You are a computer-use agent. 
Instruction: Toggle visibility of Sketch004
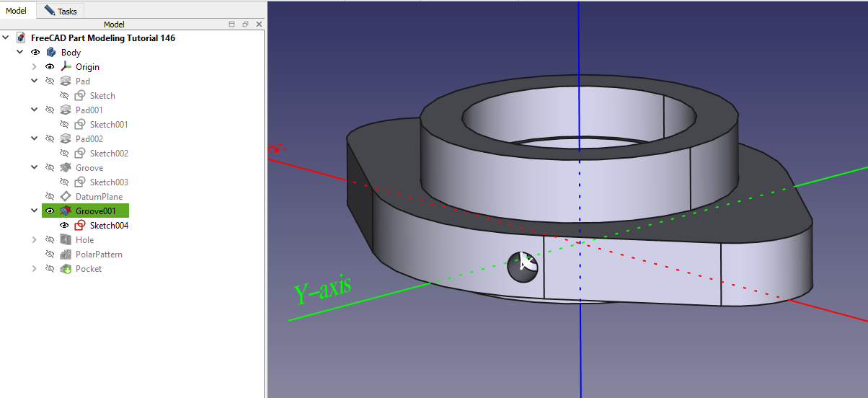64,226
